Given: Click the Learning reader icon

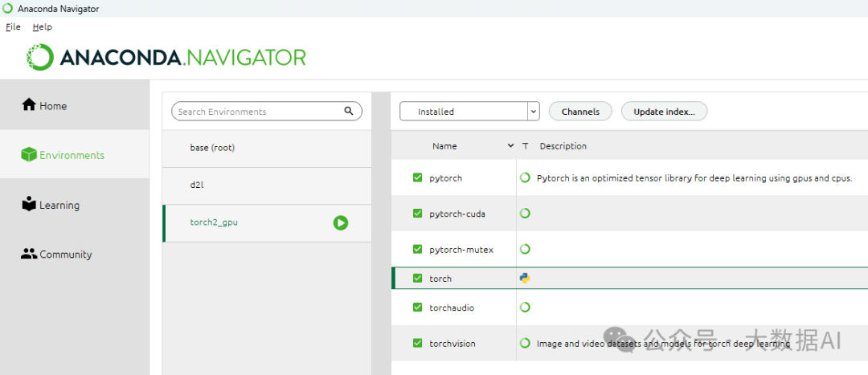Looking at the screenshot, I should click(29, 204).
